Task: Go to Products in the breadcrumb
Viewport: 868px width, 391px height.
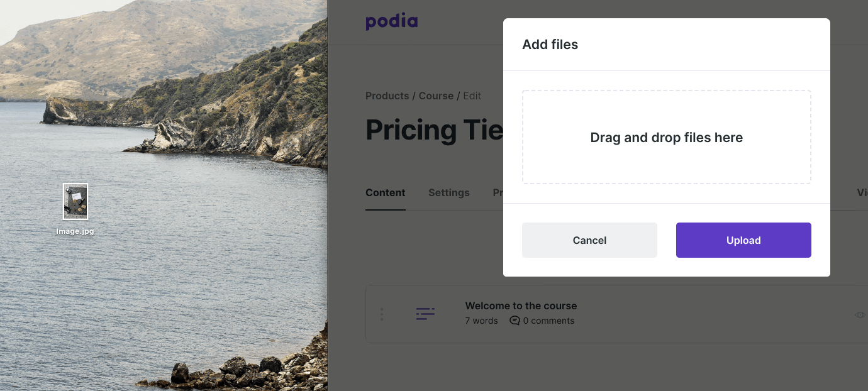Action: (387, 96)
